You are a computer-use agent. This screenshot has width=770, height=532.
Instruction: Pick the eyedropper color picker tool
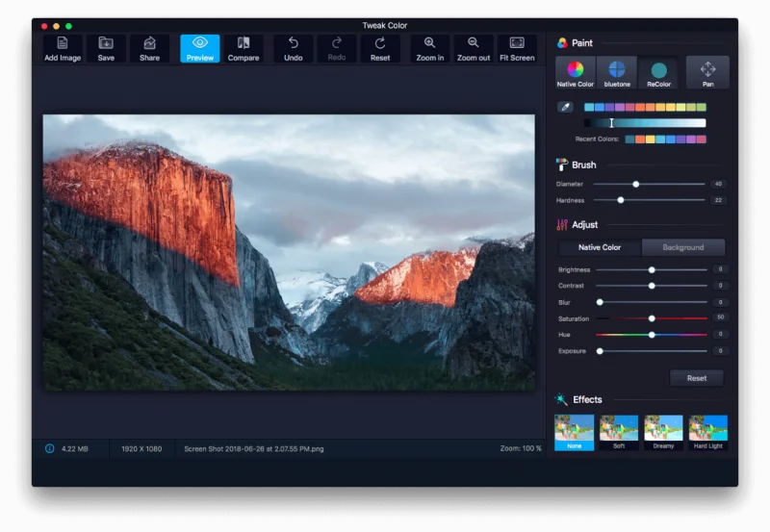(x=565, y=107)
